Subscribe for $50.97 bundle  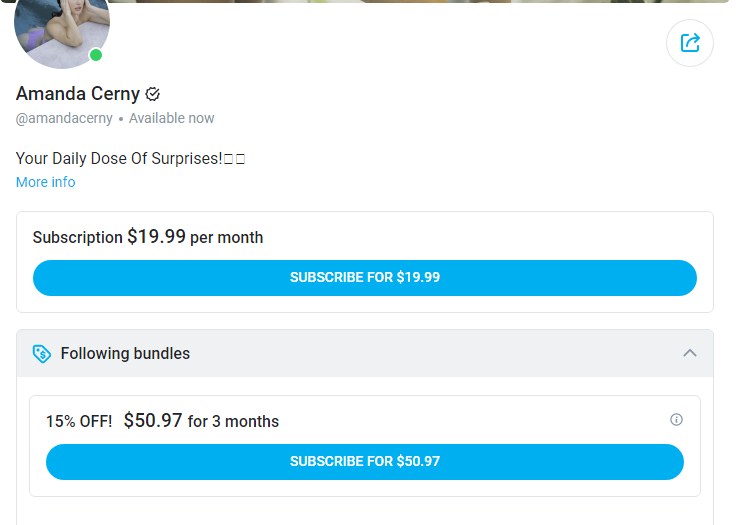[x=365, y=462]
